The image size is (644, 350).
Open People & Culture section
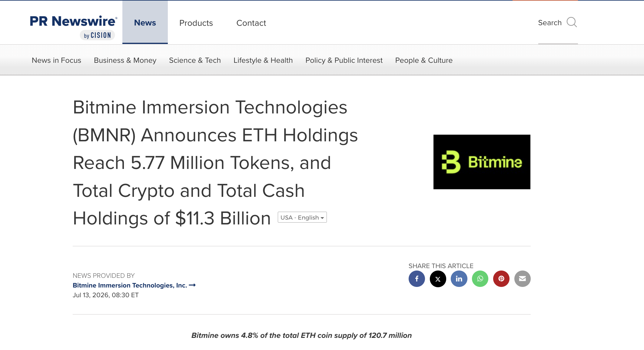point(424,60)
